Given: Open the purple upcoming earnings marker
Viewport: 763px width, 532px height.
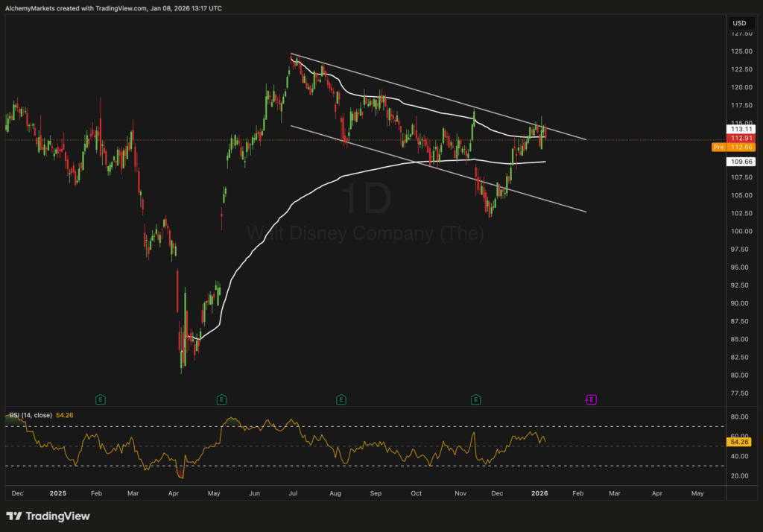Looking at the screenshot, I should click(592, 400).
